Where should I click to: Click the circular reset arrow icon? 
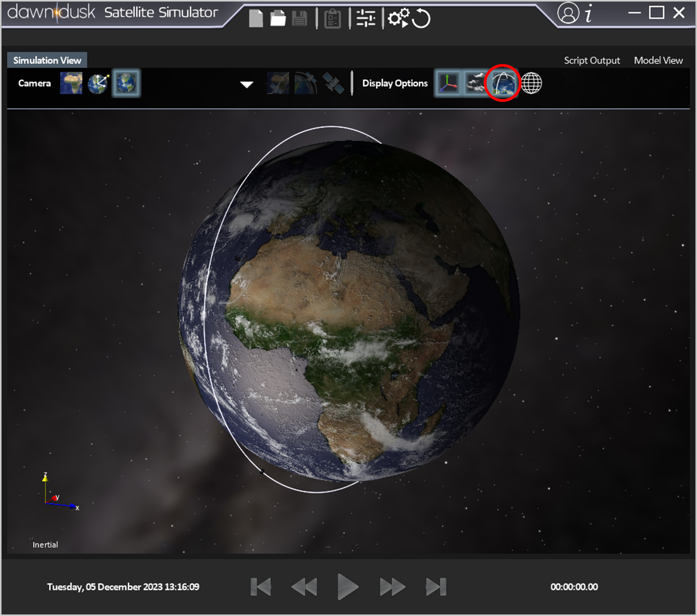click(421, 19)
